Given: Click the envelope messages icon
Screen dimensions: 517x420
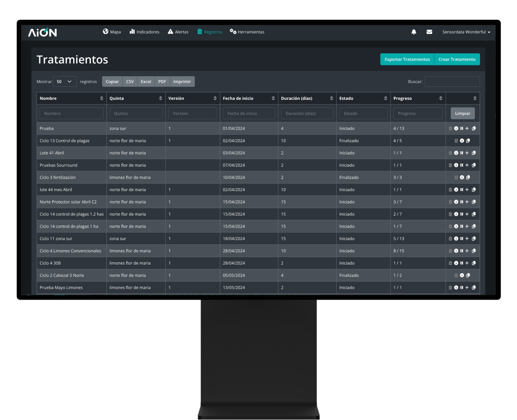Looking at the screenshot, I should click(x=429, y=32).
